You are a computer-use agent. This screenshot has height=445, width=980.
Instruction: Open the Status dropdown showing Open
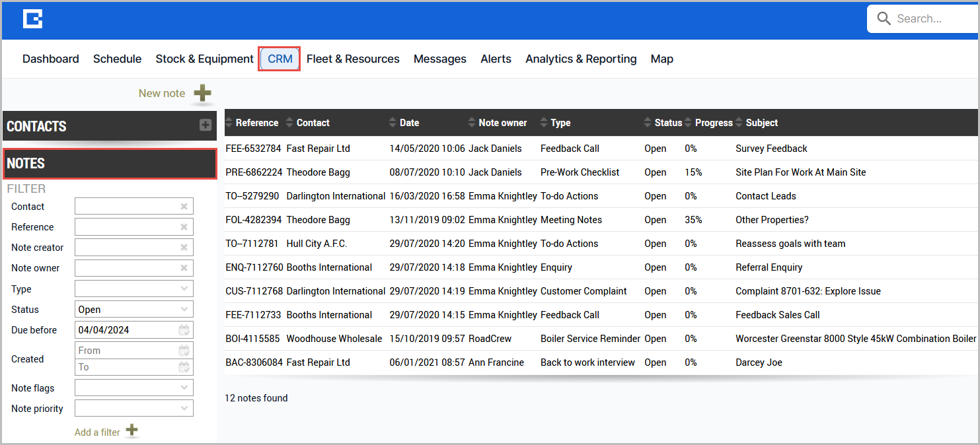(134, 310)
